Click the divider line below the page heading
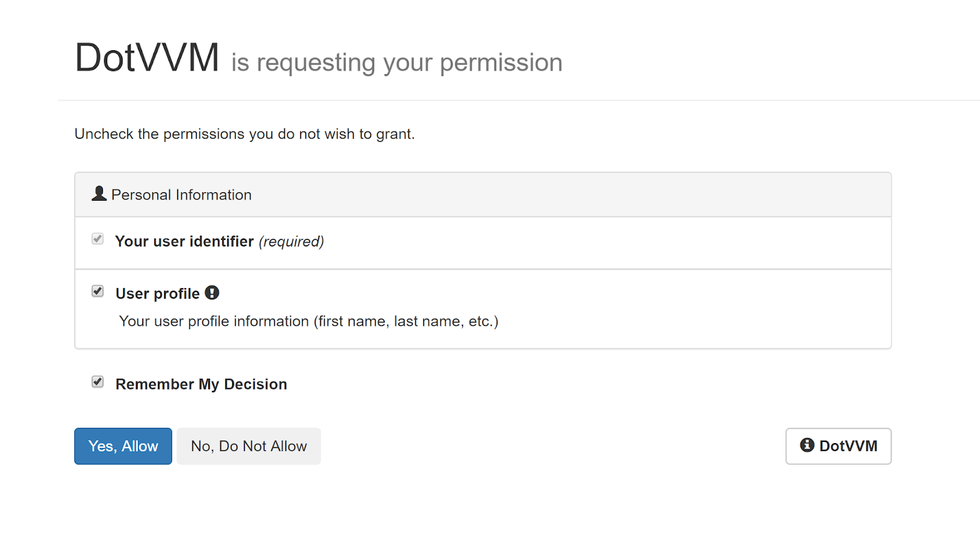This screenshot has width=980, height=541. [490, 100]
